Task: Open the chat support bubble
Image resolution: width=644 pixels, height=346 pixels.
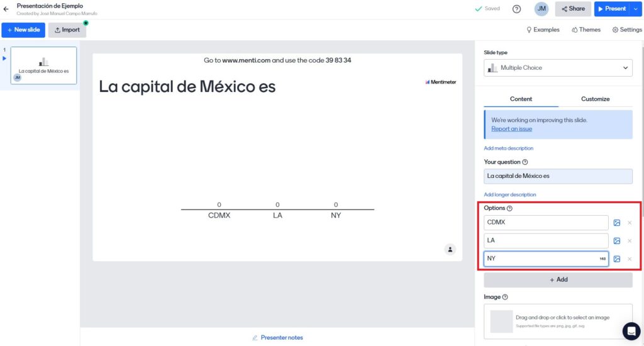Action: coord(631,331)
